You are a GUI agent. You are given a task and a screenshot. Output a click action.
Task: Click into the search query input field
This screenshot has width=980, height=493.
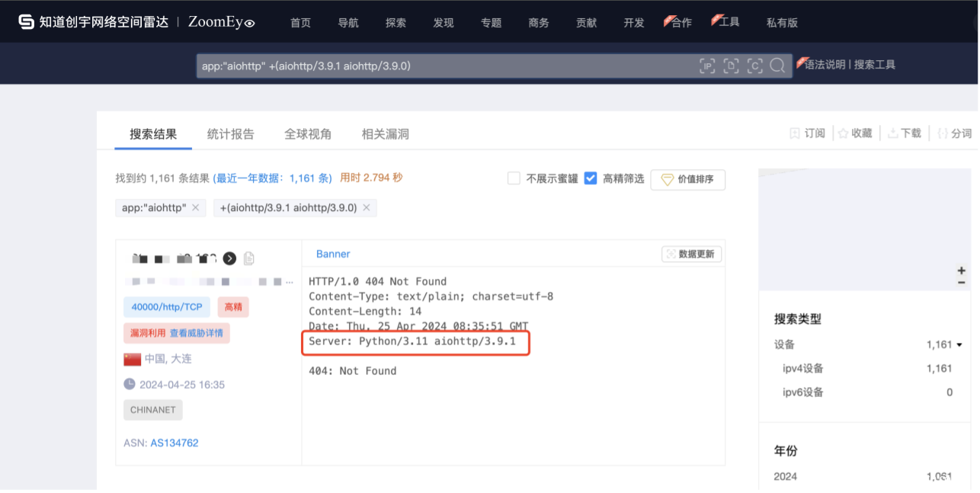click(x=442, y=66)
